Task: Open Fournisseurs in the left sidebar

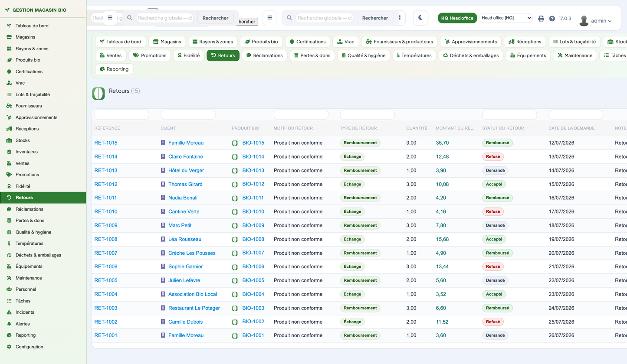Action: 43,106
